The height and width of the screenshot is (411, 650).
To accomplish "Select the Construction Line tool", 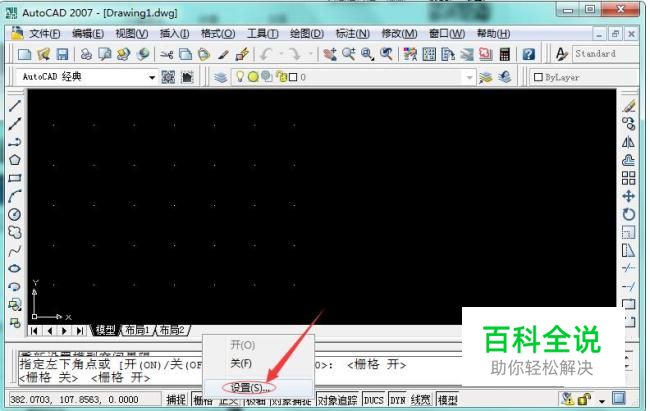I will pyautogui.click(x=15, y=123).
